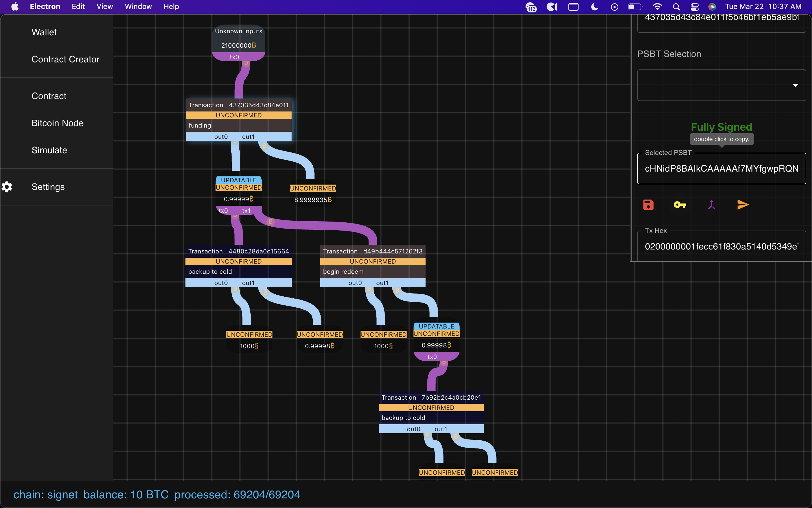
Task: Open the Help menu
Action: (171, 6)
